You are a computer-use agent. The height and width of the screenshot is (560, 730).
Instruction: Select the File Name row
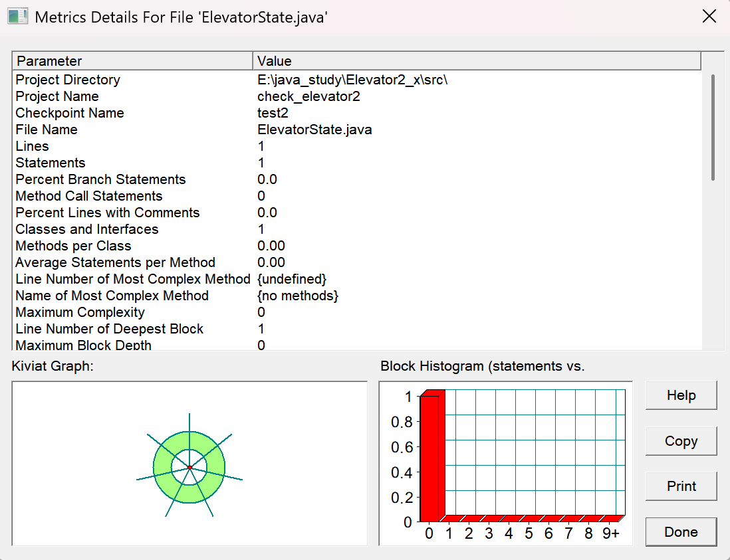[358, 130]
